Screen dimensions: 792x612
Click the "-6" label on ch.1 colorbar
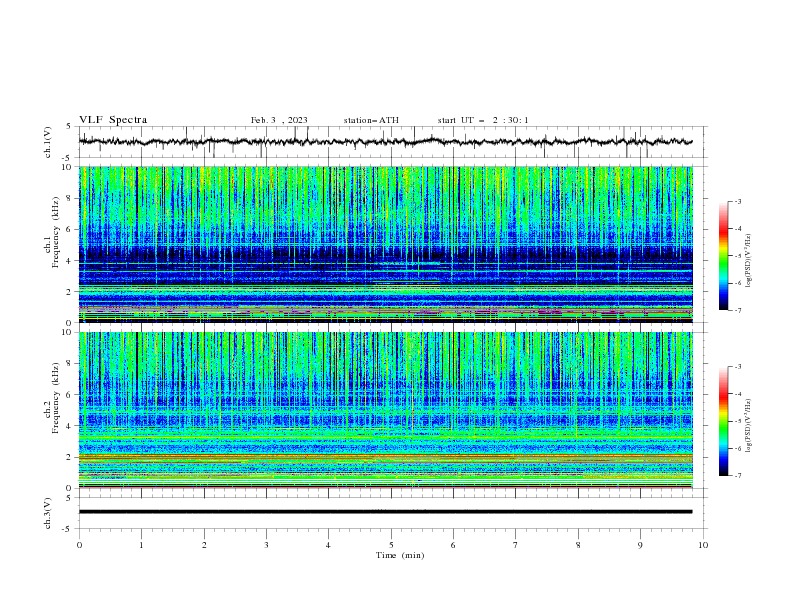click(x=738, y=283)
